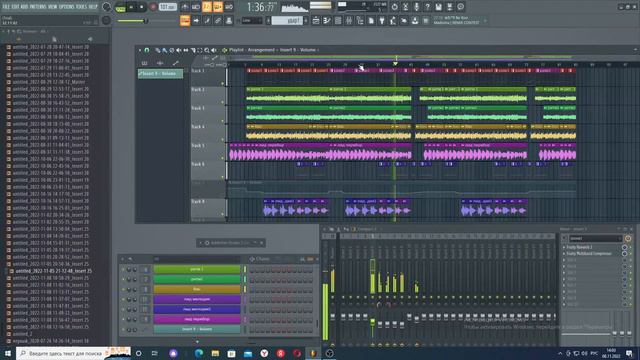Click the View browser toolbar icon
640x360 pixels.
pos(360,20)
